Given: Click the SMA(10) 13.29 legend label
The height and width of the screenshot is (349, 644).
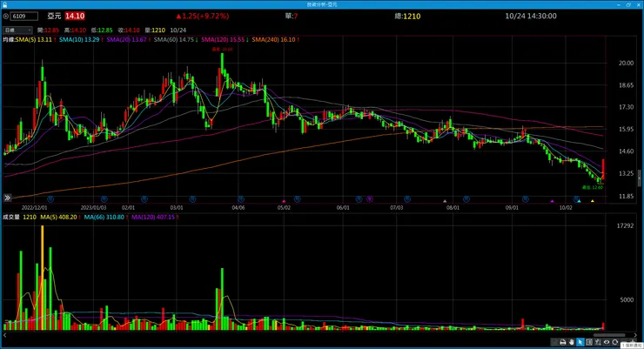Looking at the screenshot, I should click(79, 39).
